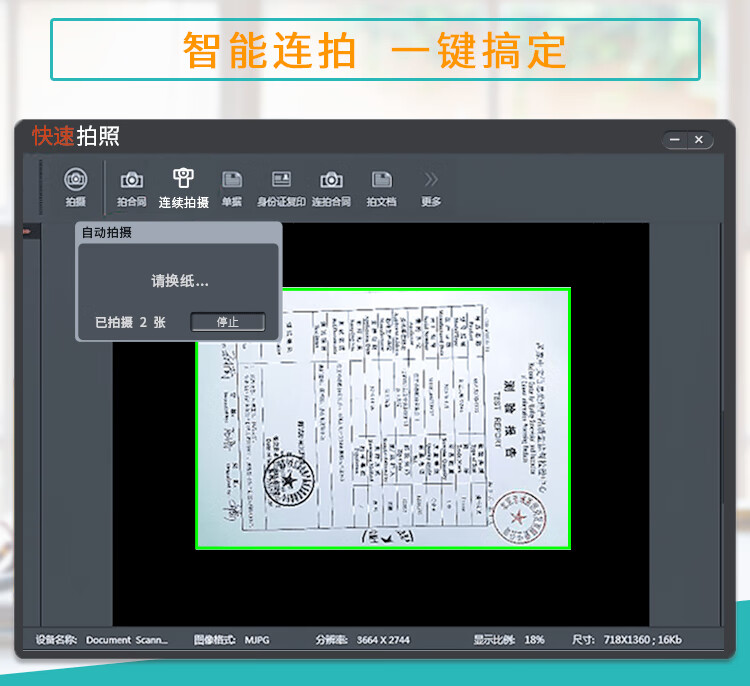The width and height of the screenshot is (750, 686).
Task: Click resolution 3664 X 2744 value
Action: pos(383,640)
